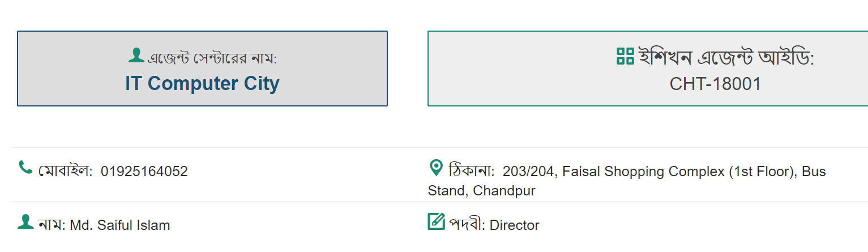This screenshot has height=252, width=868.
Task: Click the নাম label beside the person icon
Action: tap(52, 225)
